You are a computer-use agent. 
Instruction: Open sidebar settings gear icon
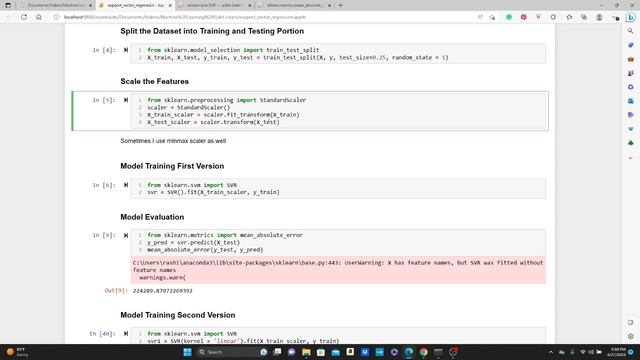point(631,336)
